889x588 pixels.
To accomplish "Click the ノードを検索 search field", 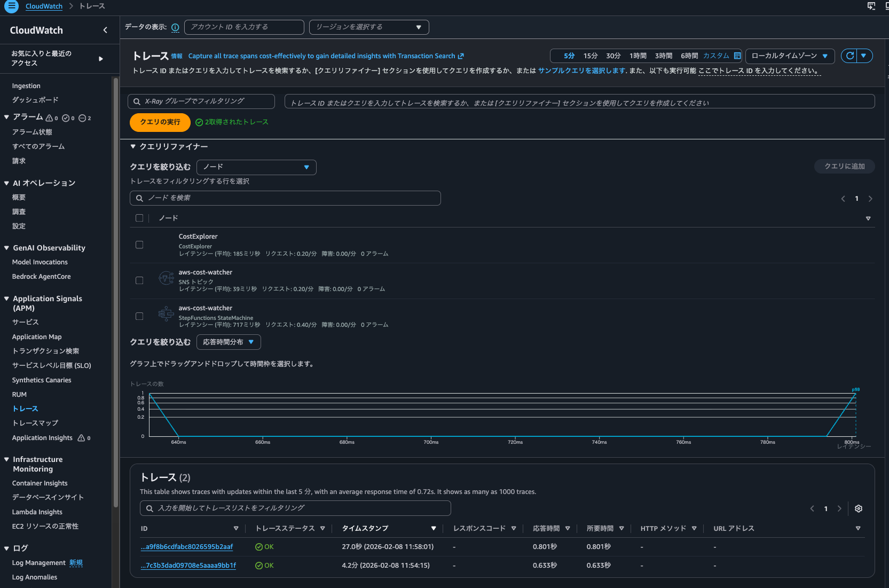I will click(x=285, y=198).
